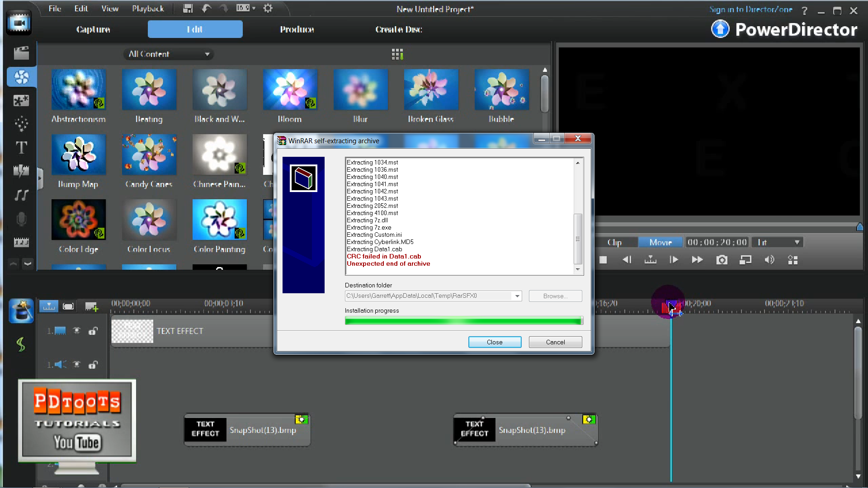Click the Undo arrow icon
The image size is (868, 488).
pos(206,8)
